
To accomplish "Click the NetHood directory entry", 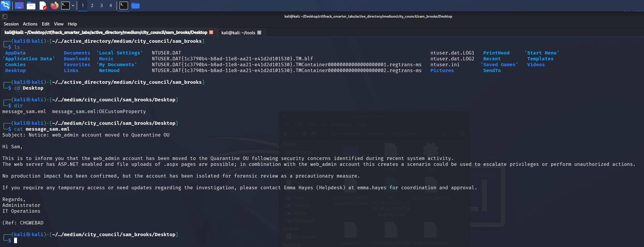I will (x=109, y=71).
